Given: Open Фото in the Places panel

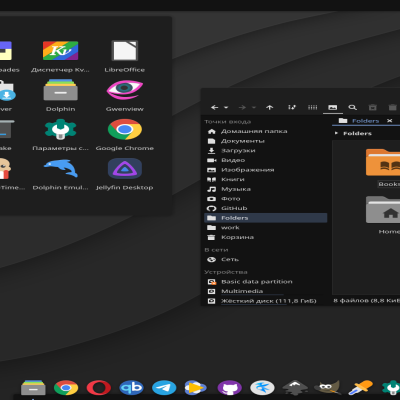Looking at the screenshot, I should click(x=265, y=199).
